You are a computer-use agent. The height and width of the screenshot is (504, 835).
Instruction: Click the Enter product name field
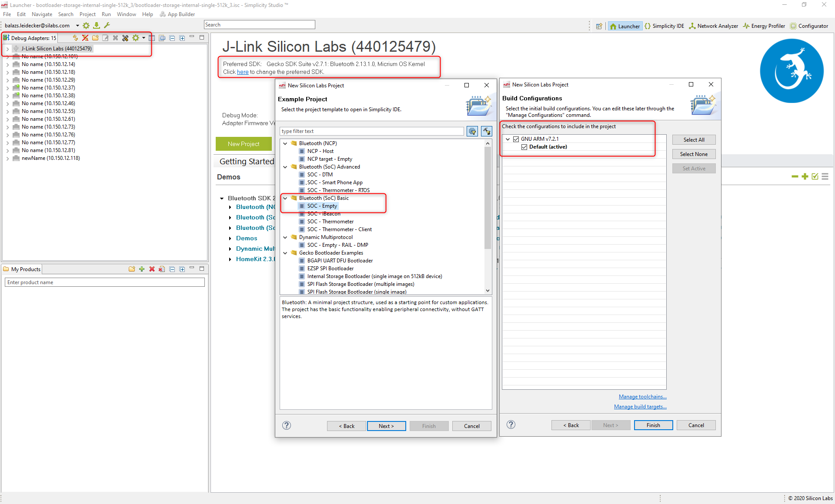(104, 282)
